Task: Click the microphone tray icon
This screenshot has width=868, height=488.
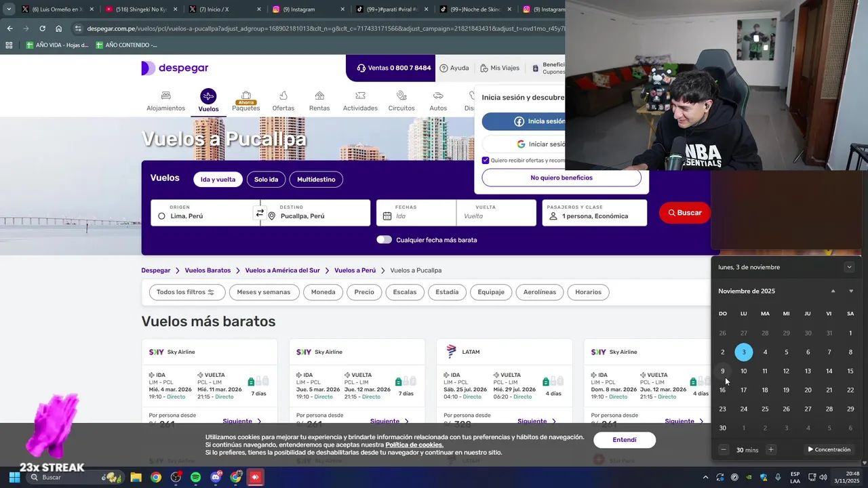Action: click(x=778, y=477)
